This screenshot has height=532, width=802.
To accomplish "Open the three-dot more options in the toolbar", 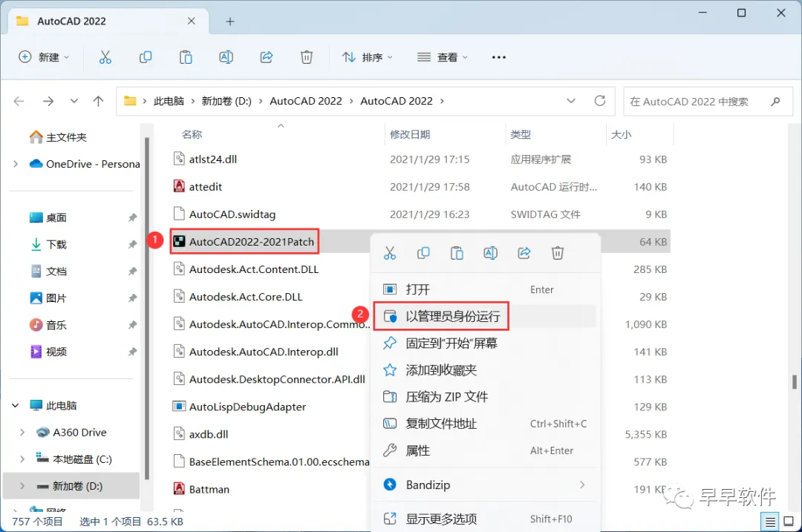I will click(x=499, y=57).
